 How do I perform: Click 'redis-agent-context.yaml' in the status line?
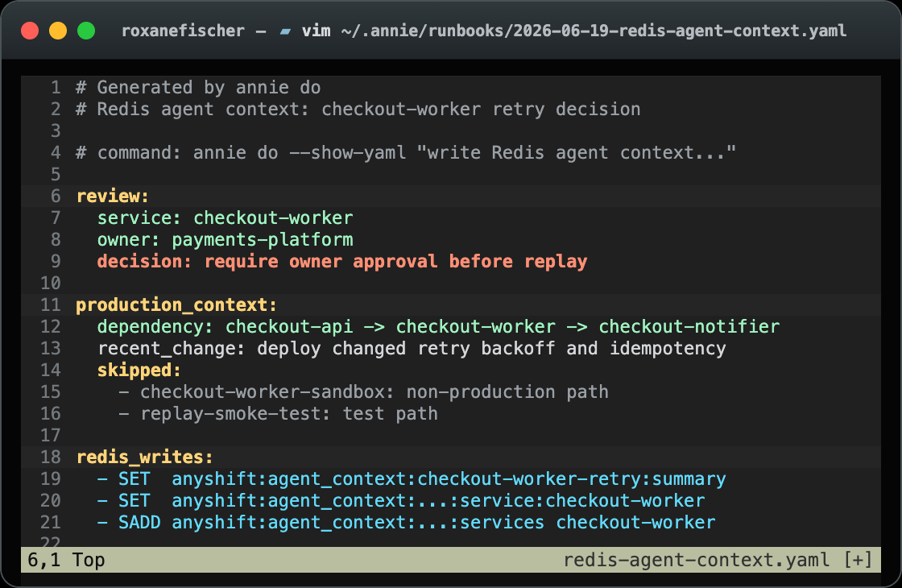696,560
